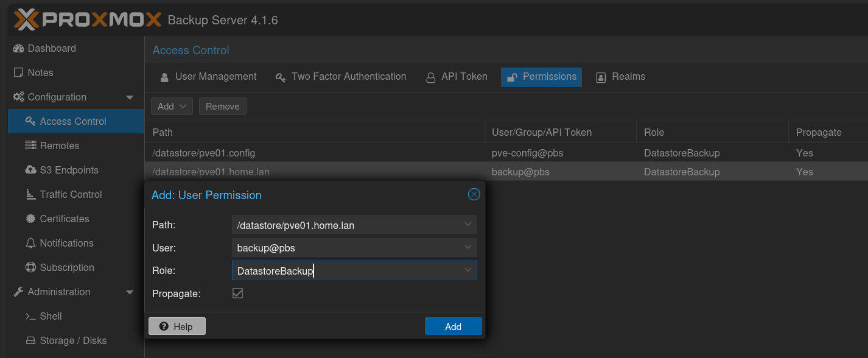Open the User dropdown list
The height and width of the screenshot is (358, 868).
(467, 247)
